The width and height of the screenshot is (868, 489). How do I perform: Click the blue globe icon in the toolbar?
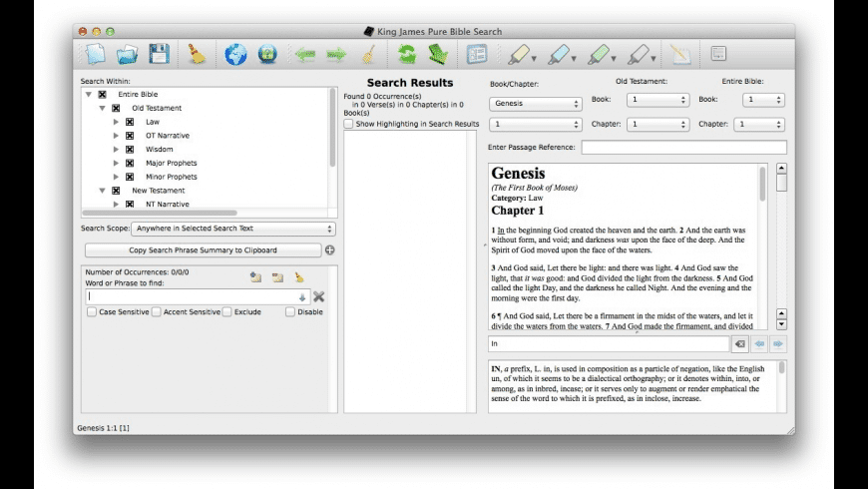coord(235,54)
